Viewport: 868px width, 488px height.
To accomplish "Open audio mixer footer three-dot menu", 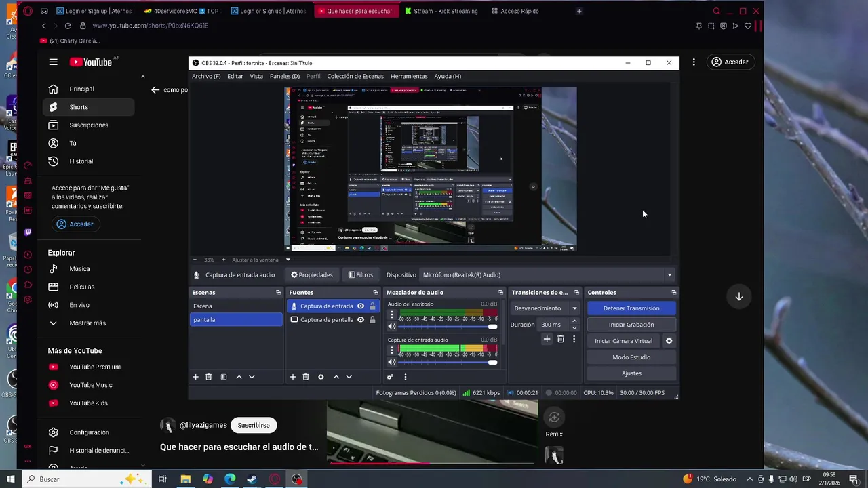I will [x=406, y=377].
